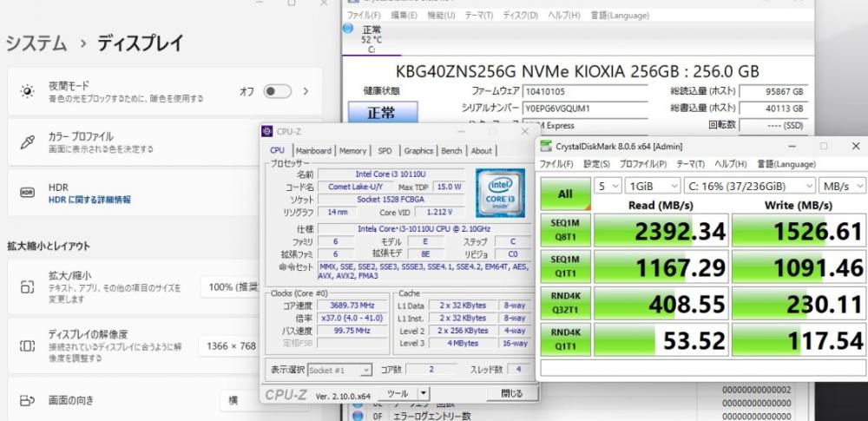Select the C: drive status icon in CrystalDiskInfo
This screenshot has height=421, width=868.
pos(348,29)
